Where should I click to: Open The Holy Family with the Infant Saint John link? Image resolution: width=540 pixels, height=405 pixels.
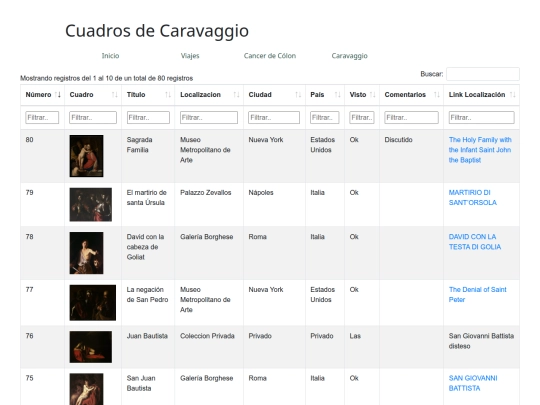(x=480, y=150)
